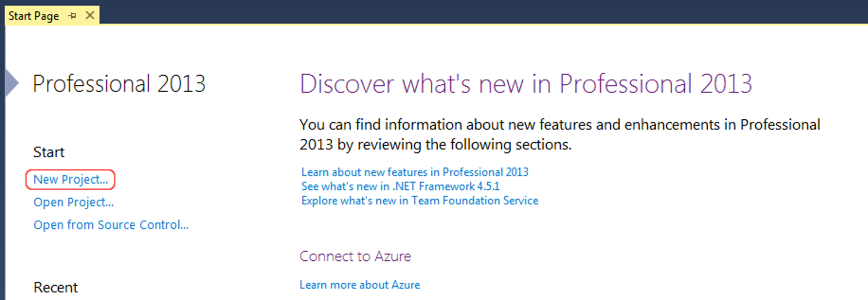The width and height of the screenshot is (868, 300).
Task: Open Learn about new features link
Action: point(415,172)
